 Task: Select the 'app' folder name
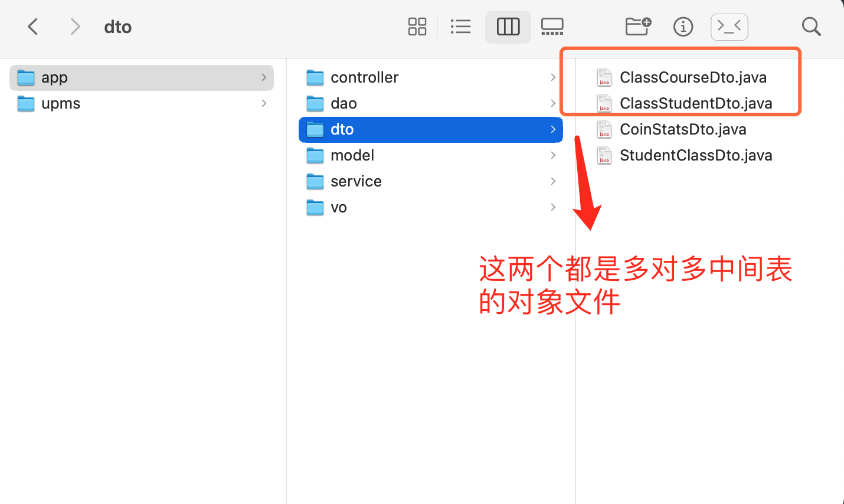click(54, 78)
